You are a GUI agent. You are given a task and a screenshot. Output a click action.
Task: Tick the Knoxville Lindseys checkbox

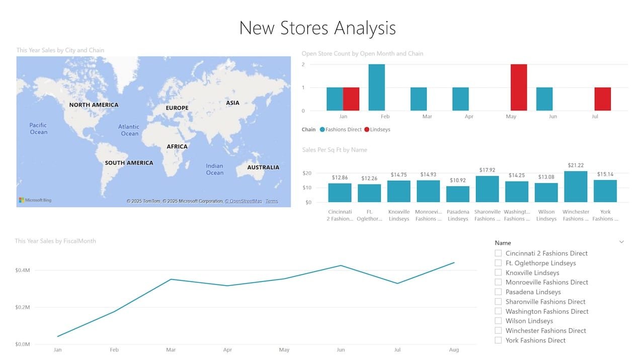click(498, 272)
